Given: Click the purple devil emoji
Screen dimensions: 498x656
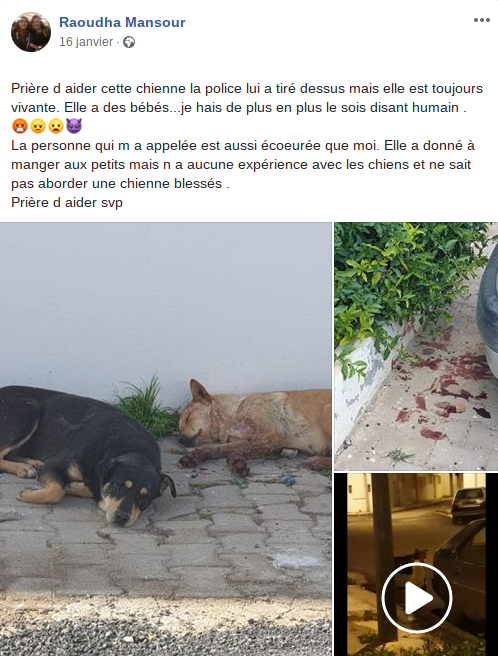Looking at the screenshot, I should pos(74,126).
